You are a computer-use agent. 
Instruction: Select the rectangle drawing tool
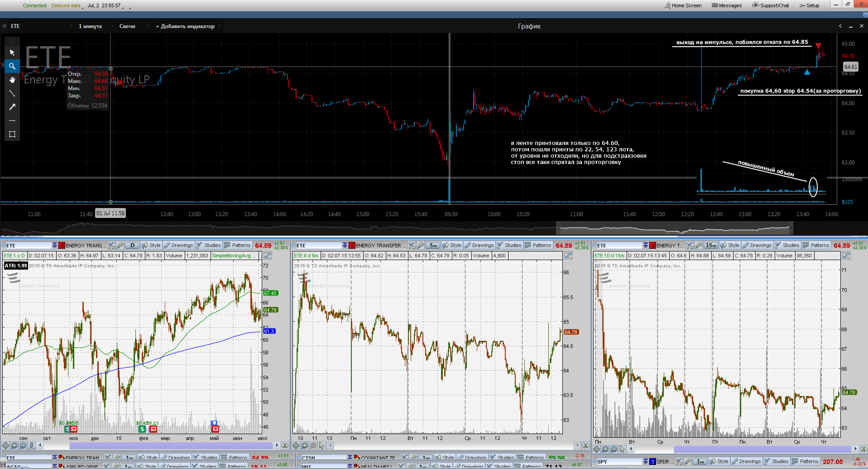[12, 134]
